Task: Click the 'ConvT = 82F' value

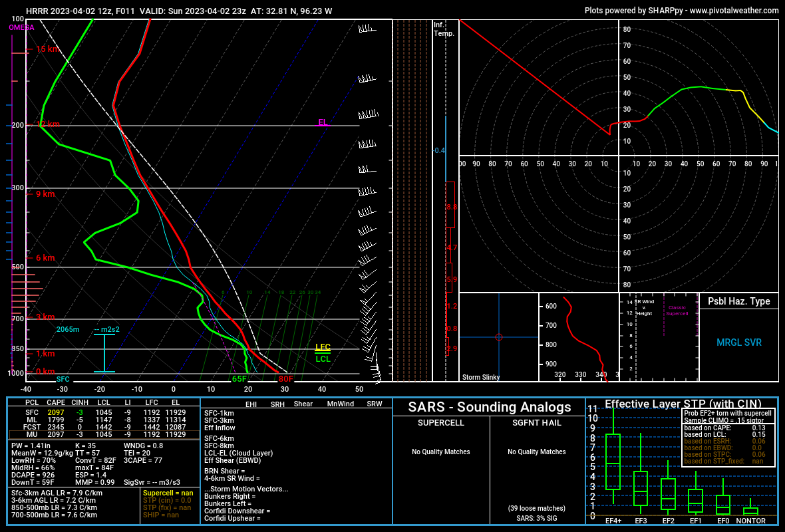Action: (96, 460)
